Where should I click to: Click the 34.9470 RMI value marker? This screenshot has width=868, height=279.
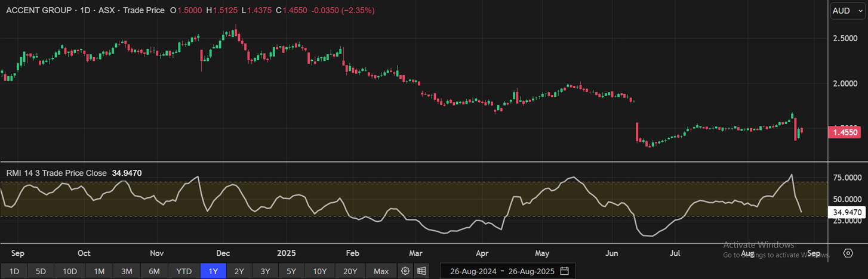pyautogui.click(x=848, y=212)
